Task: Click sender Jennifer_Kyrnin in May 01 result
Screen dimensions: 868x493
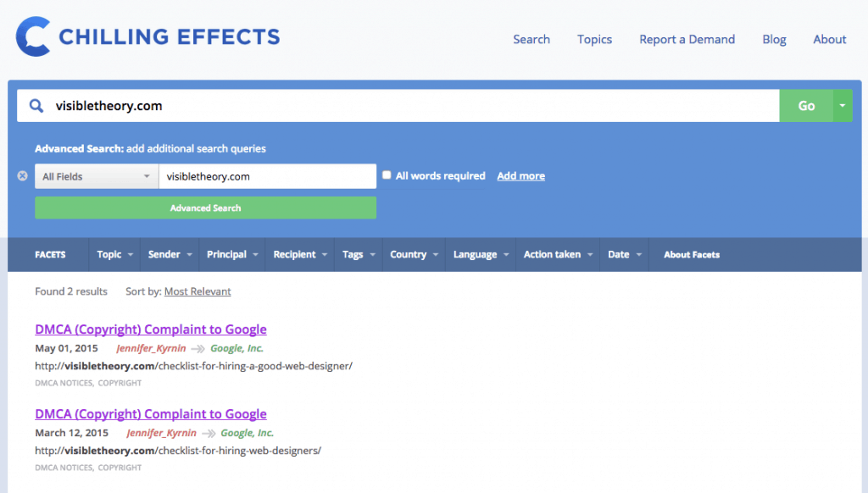Action: [x=151, y=349]
